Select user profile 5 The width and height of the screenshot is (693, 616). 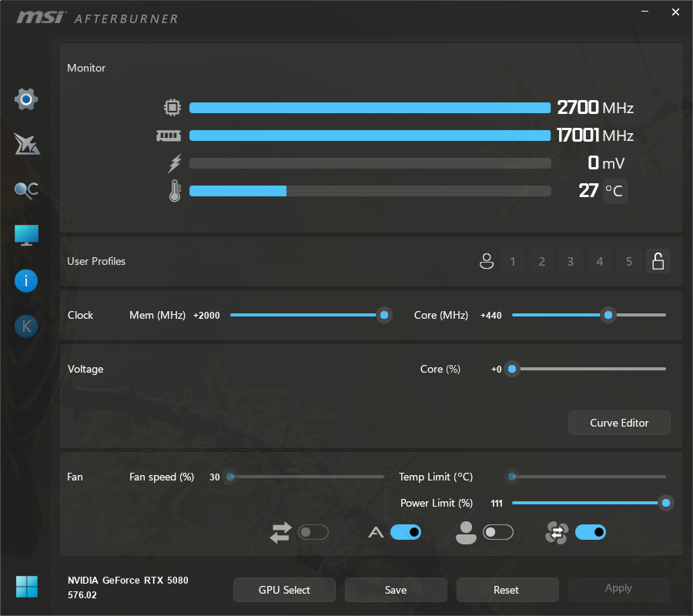coord(629,261)
